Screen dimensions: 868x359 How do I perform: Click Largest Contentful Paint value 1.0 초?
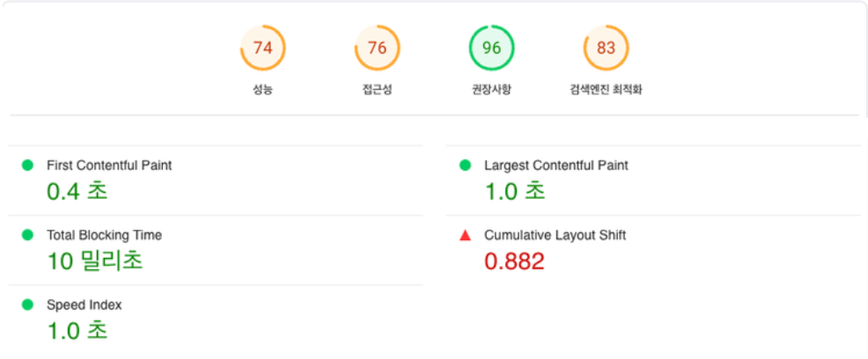click(x=515, y=191)
